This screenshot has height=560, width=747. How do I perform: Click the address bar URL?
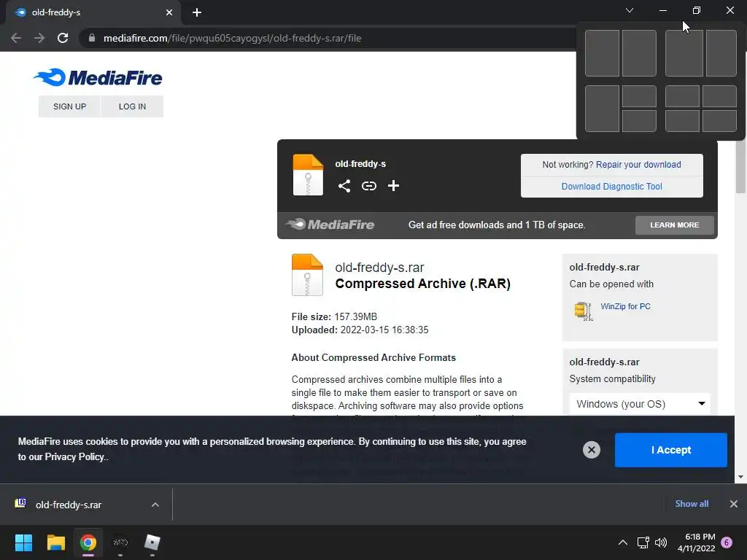click(x=232, y=38)
